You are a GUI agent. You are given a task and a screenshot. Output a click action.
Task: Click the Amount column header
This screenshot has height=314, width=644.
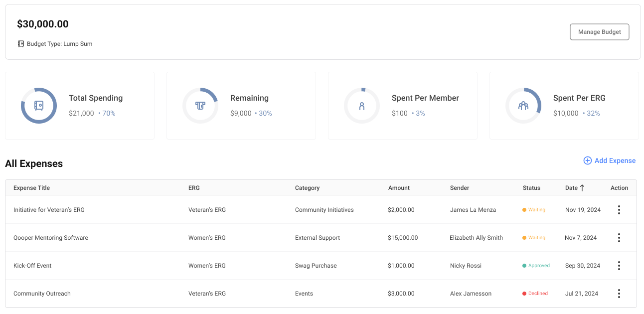(x=399, y=188)
